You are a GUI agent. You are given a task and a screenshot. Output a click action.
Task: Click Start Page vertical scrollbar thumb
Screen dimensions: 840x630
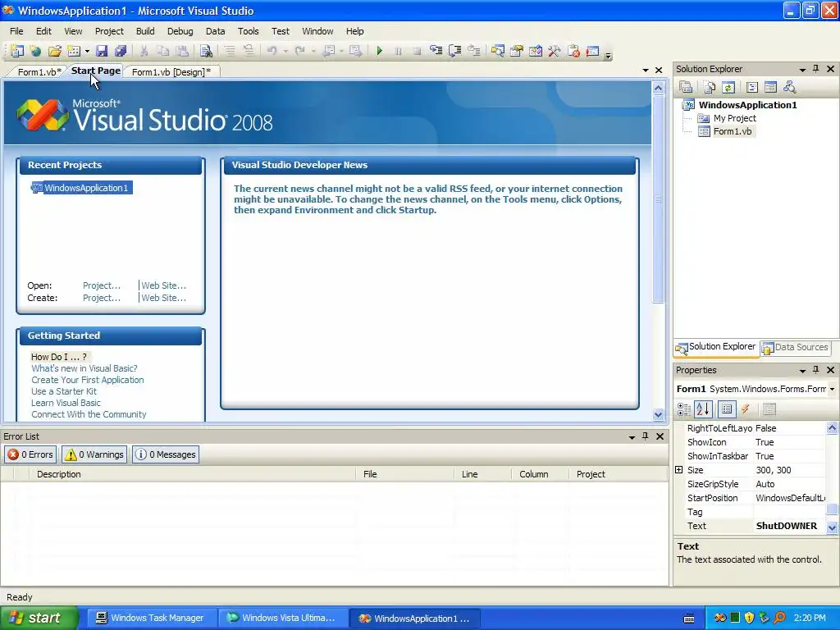(x=659, y=199)
